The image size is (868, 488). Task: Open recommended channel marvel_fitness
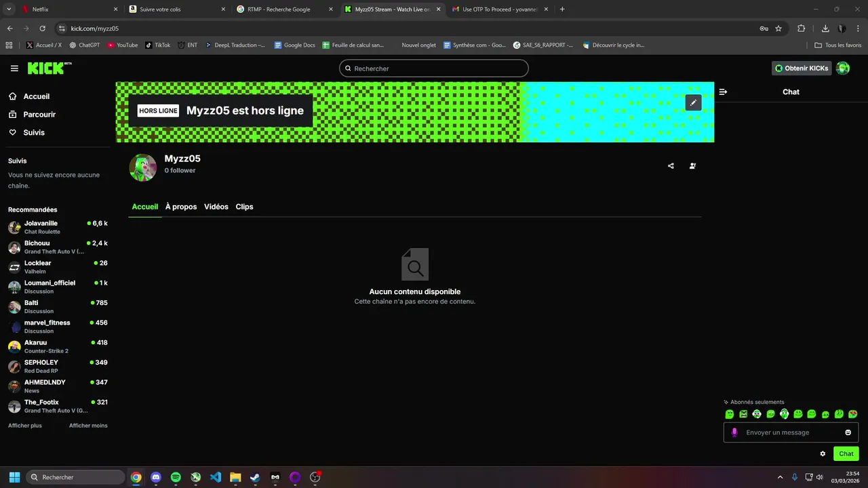58,326
